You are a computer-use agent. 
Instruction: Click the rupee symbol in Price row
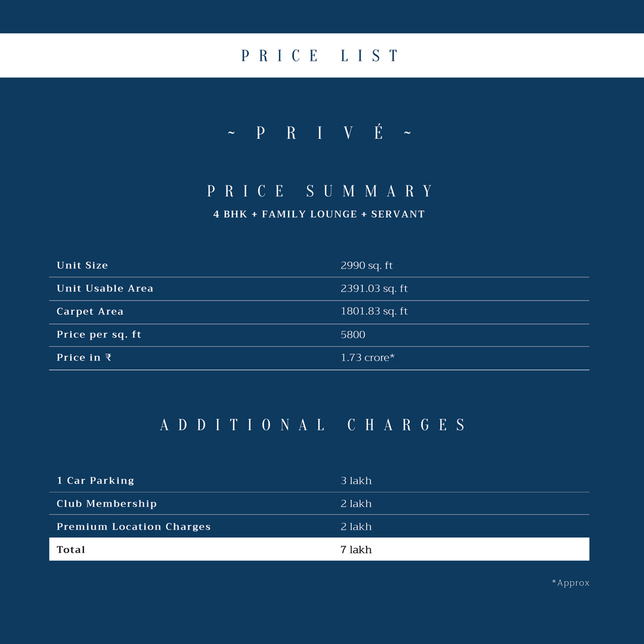pos(108,357)
